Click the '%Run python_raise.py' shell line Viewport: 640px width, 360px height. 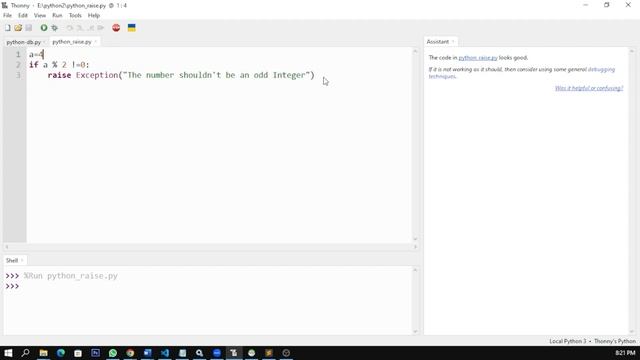coord(71,276)
